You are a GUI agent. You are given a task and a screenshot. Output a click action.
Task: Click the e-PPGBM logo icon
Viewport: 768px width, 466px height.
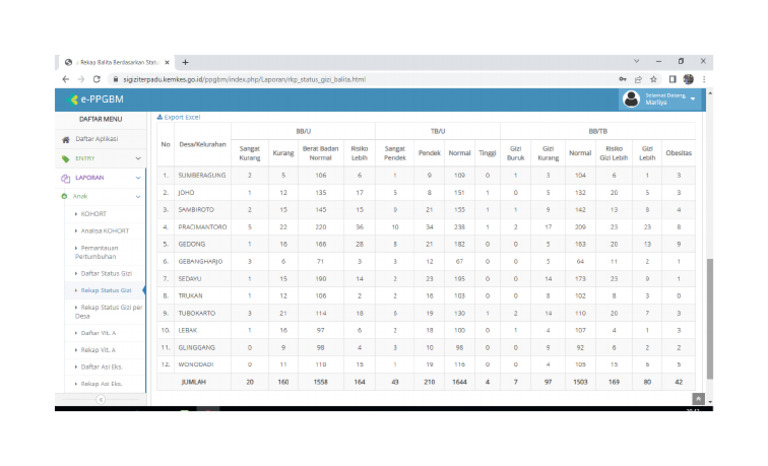pyautogui.click(x=73, y=99)
